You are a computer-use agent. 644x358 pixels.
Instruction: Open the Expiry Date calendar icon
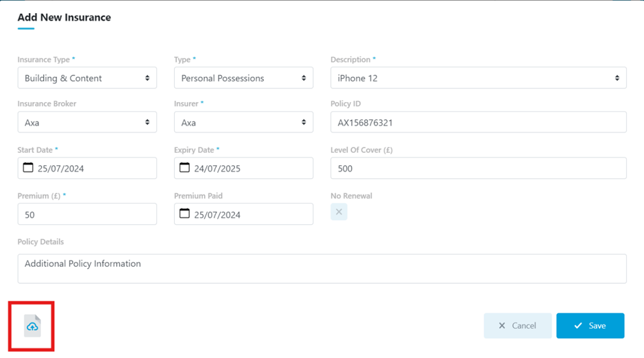click(x=184, y=167)
